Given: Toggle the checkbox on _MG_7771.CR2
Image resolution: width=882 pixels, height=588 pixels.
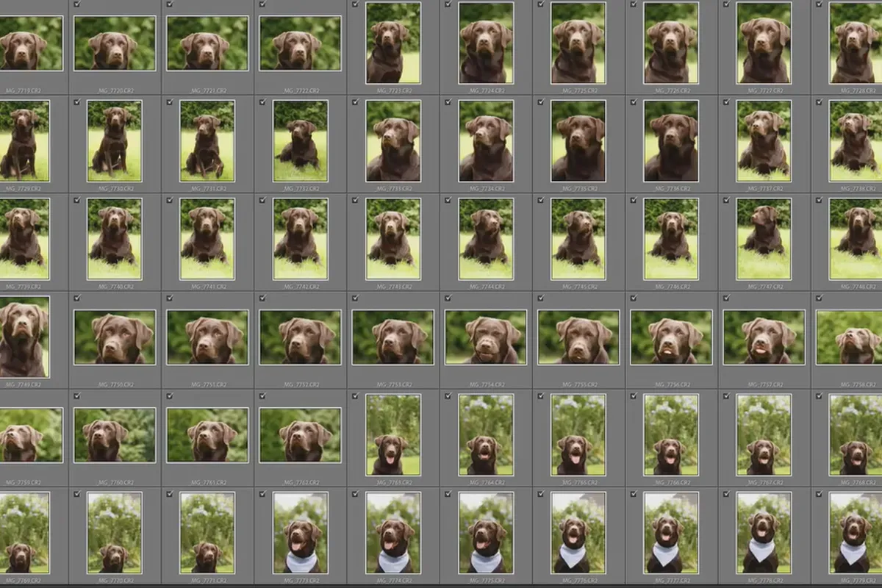Looking at the screenshot, I should [171, 494].
